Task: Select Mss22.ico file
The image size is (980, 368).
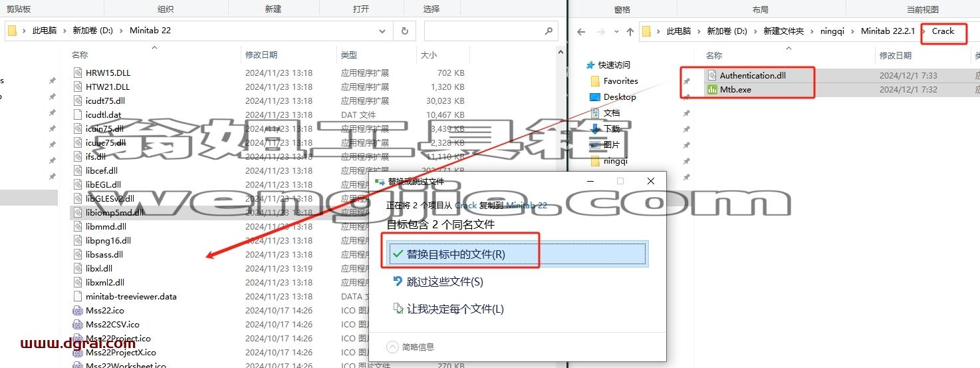Action: pyautogui.click(x=105, y=311)
